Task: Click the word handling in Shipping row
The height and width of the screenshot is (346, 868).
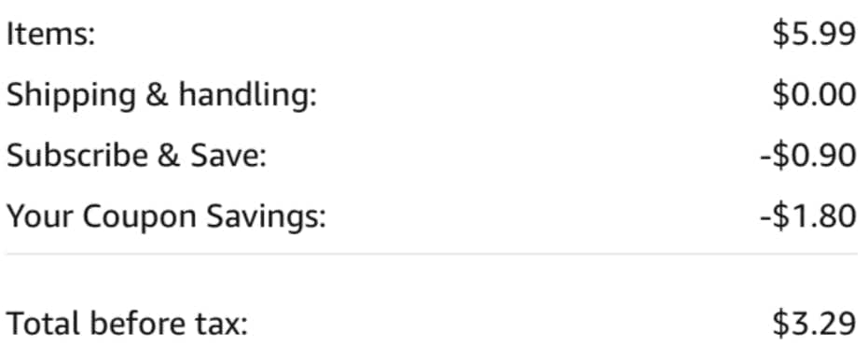Action: tap(247, 96)
